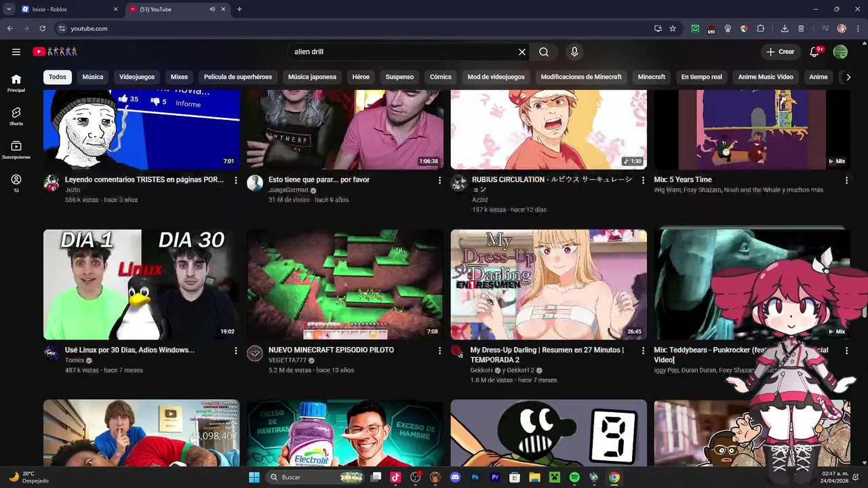868x488 pixels.
Task: Open the YouTube hamburger guide menu
Action: click(x=16, y=52)
